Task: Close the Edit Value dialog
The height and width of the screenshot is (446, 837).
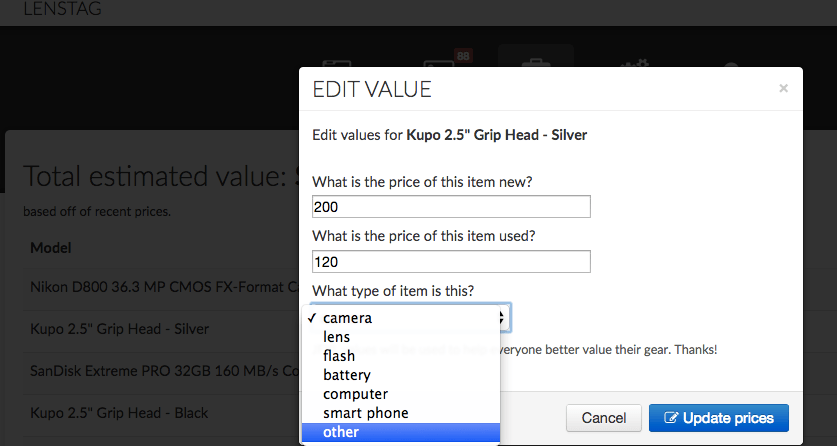Action: pyautogui.click(x=783, y=88)
